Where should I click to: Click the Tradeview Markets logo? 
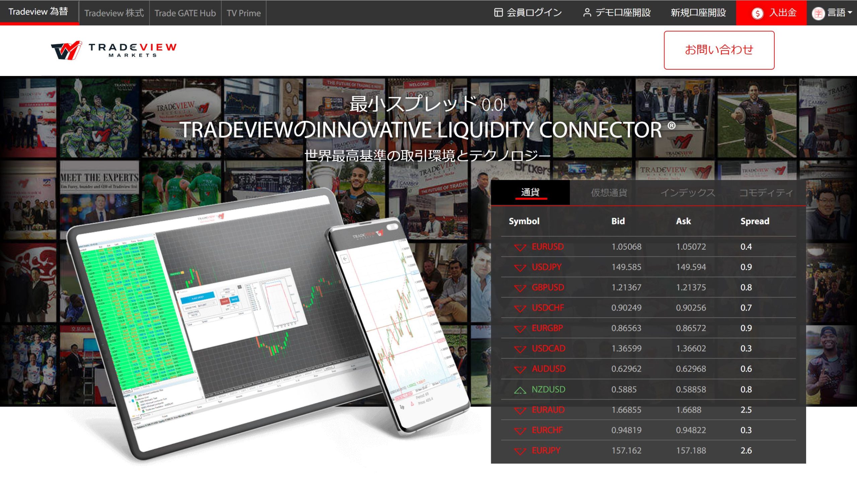click(113, 50)
